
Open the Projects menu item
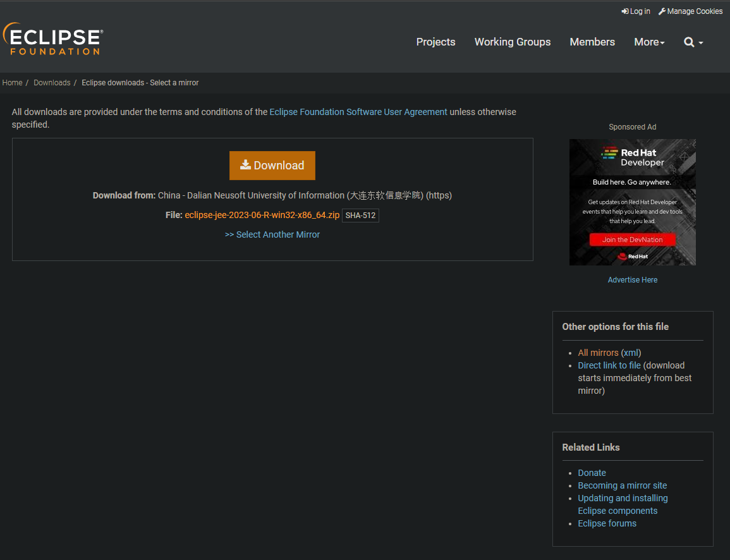point(435,42)
